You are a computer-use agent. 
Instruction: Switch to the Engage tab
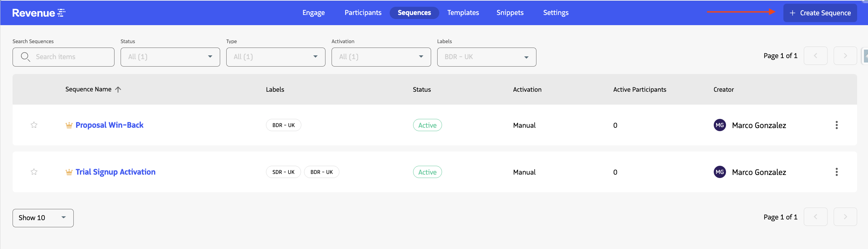pyautogui.click(x=314, y=13)
